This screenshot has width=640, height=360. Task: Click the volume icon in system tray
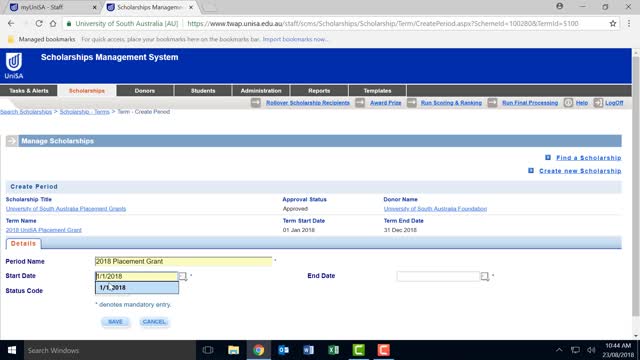coord(591,350)
